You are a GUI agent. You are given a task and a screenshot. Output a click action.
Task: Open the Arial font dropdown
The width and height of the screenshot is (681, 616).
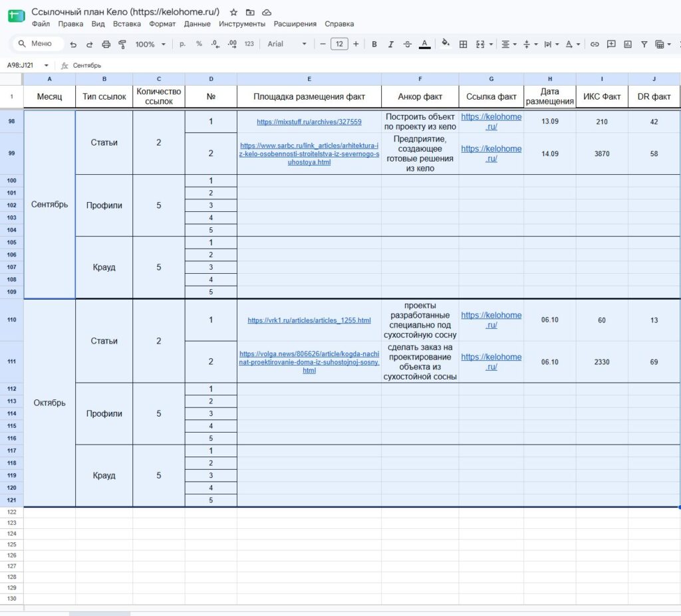coord(287,44)
